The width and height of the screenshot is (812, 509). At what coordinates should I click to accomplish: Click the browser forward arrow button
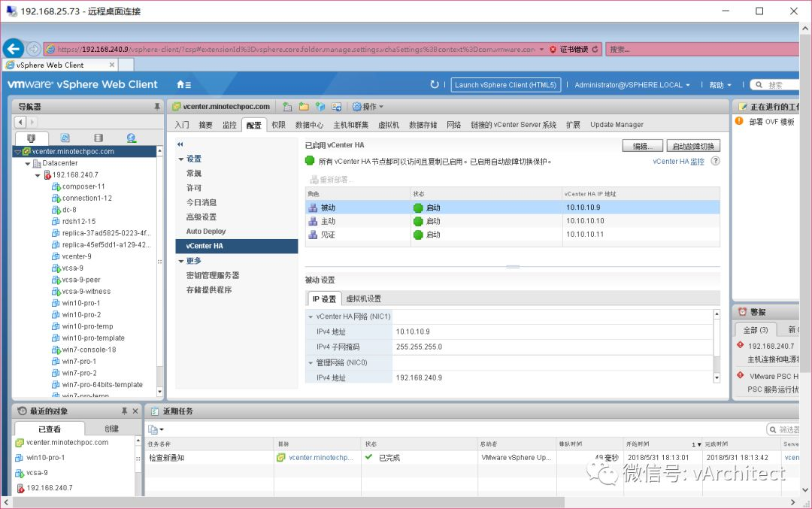34,49
